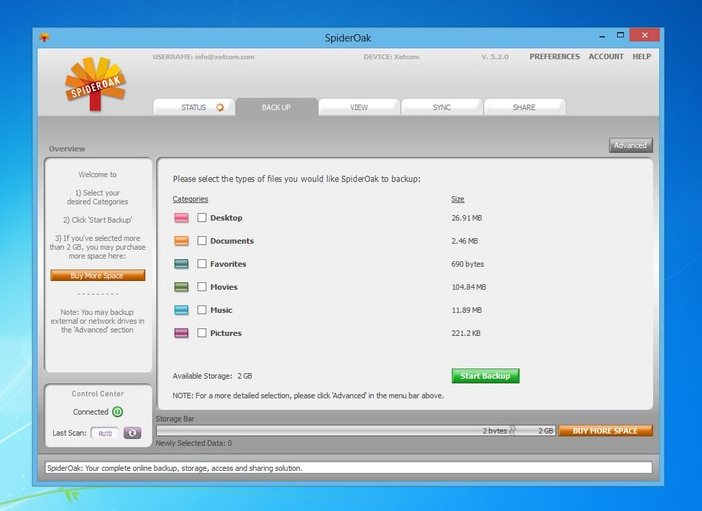Image resolution: width=702 pixels, height=511 pixels.
Task: Open the PREFERENCES menu
Action: 554,56
